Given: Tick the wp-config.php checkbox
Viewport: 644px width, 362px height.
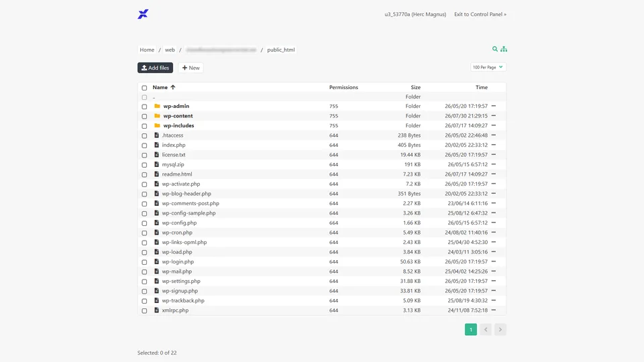Looking at the screenshot, I should (144, 223).
